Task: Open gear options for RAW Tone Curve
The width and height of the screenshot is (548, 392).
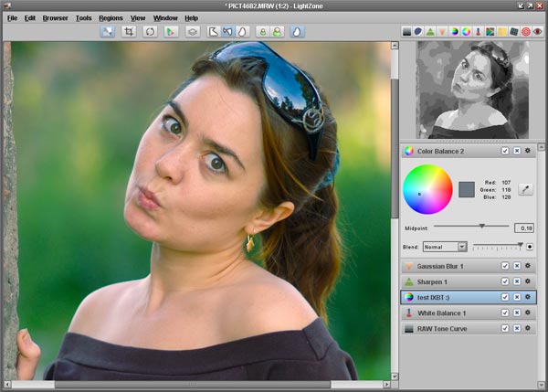Action: [528, 328]
